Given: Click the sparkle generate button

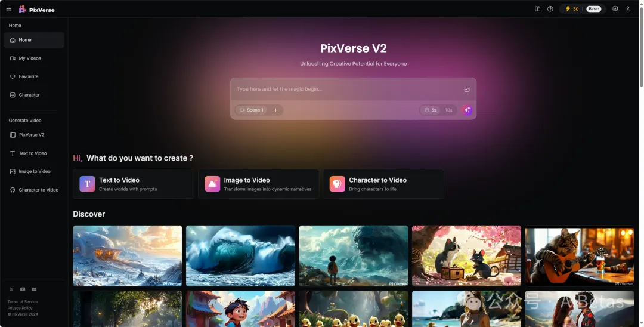Looking at the screenshot, I should (467, 110).
